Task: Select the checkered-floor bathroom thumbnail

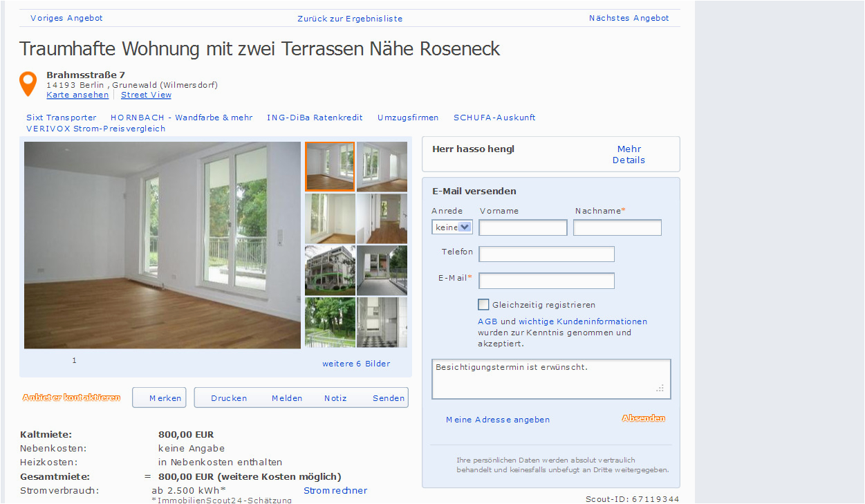Action: [x=382, y=322]
